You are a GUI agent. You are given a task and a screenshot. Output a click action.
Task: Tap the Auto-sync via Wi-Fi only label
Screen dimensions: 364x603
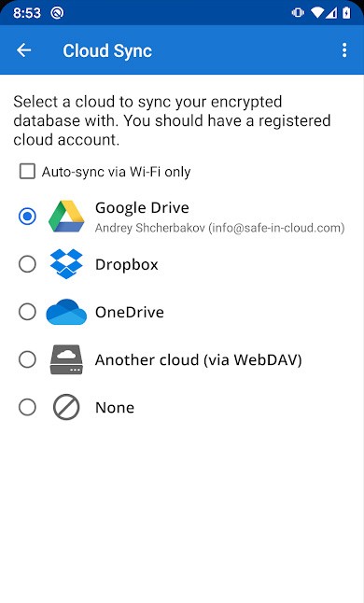(116, 172)
